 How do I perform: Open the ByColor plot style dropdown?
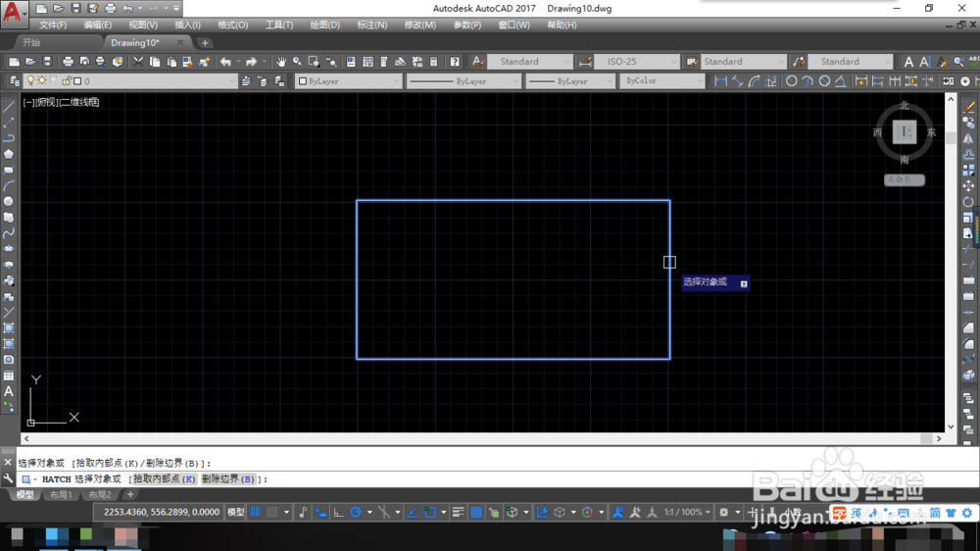661,81
